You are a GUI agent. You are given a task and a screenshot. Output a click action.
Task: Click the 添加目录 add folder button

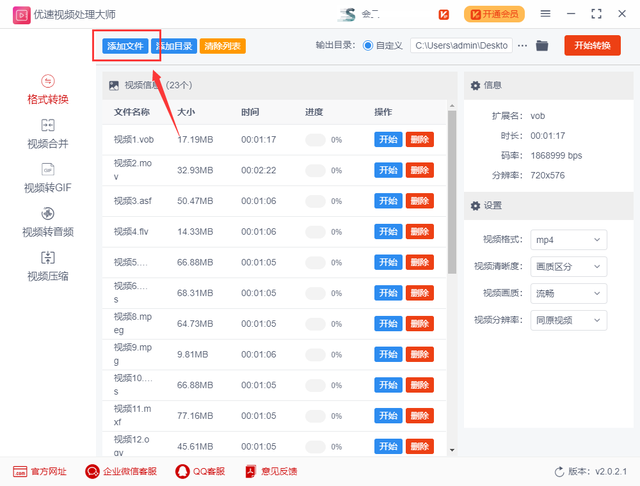point(174,46)
